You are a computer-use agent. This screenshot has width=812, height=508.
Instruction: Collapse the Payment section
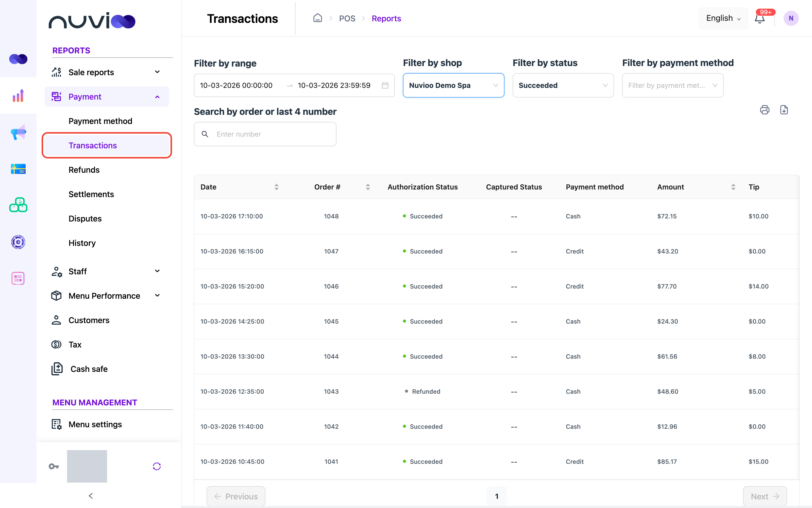[107, 97]
